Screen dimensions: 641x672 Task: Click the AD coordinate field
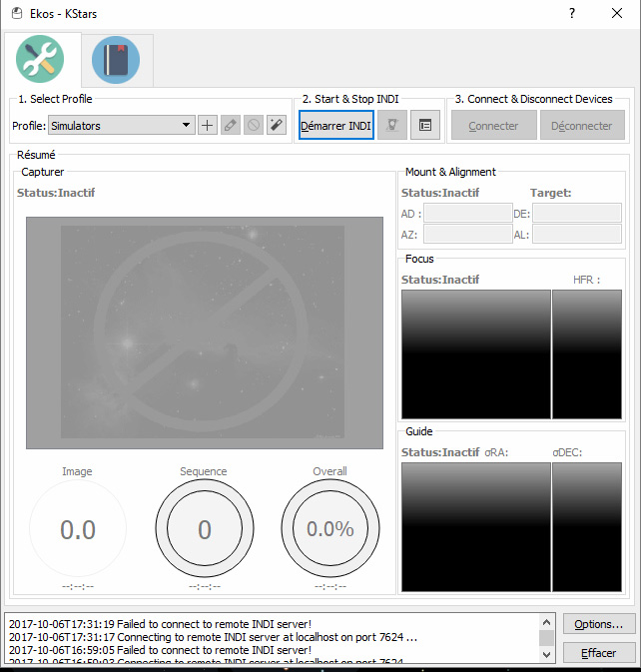pos(468,213)
